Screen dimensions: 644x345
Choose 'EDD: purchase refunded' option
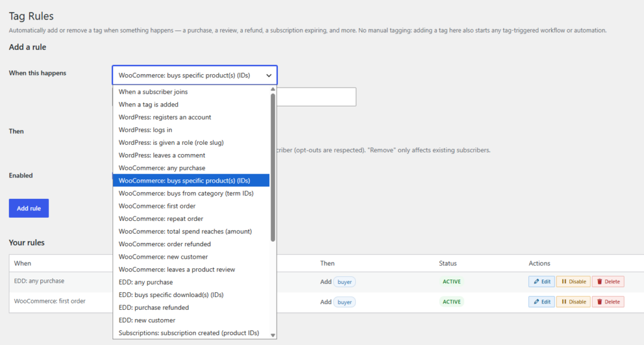(x=191, y=308)
